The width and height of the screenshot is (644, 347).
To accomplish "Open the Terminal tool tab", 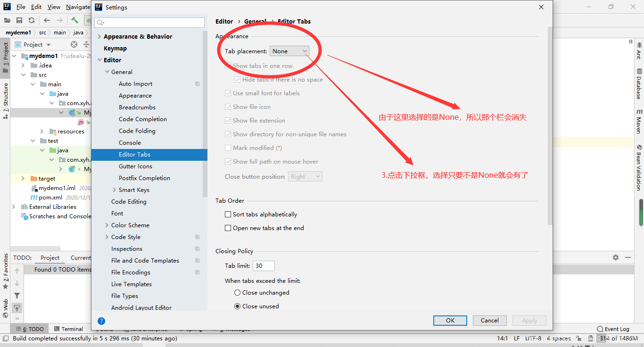I will (x=68, y=329).
